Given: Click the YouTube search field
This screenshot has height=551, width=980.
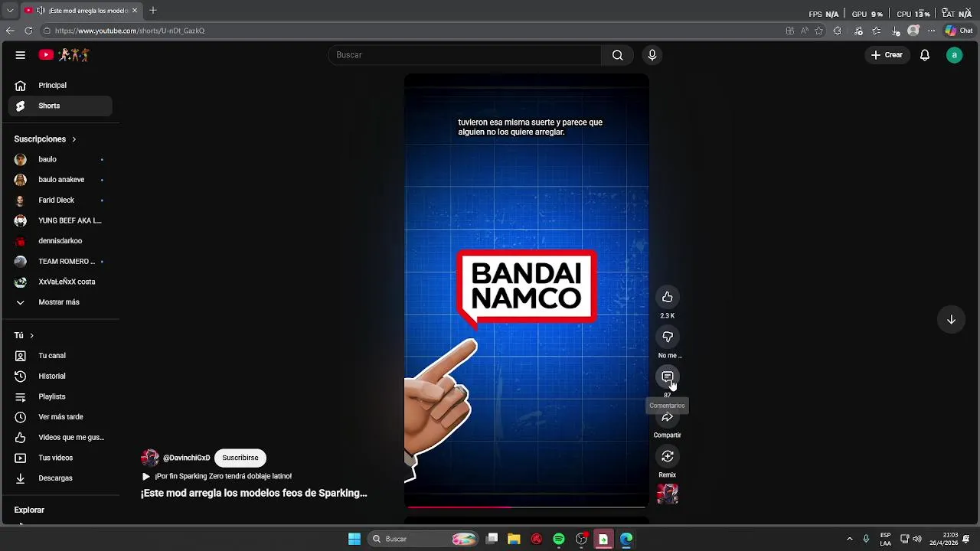Looking at the screenshot, I should 465,55.
